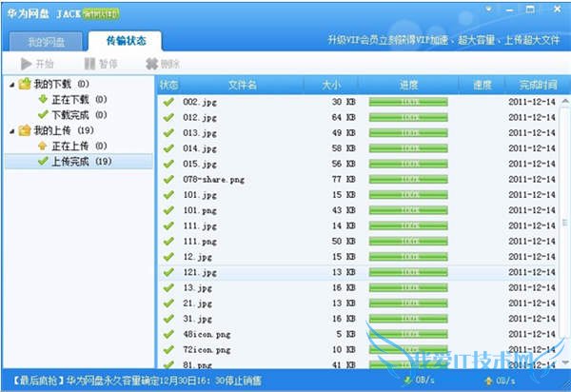Sort by the 大小 column header
The image size is (571, 392).
331,85
